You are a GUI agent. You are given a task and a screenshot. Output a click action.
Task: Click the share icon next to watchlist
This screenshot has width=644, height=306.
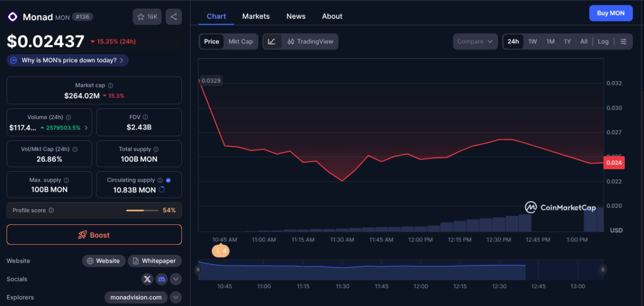pos(173,17)
